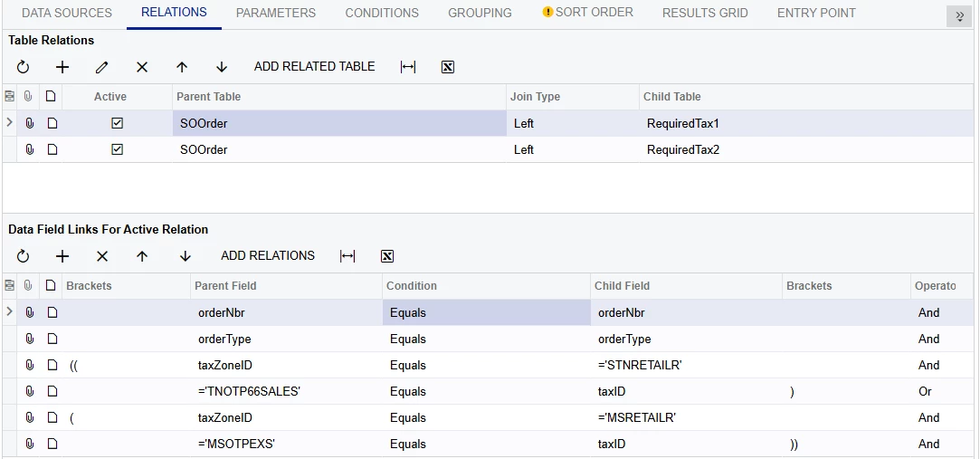Select the orderNbr link row indicator

point(9,311)
